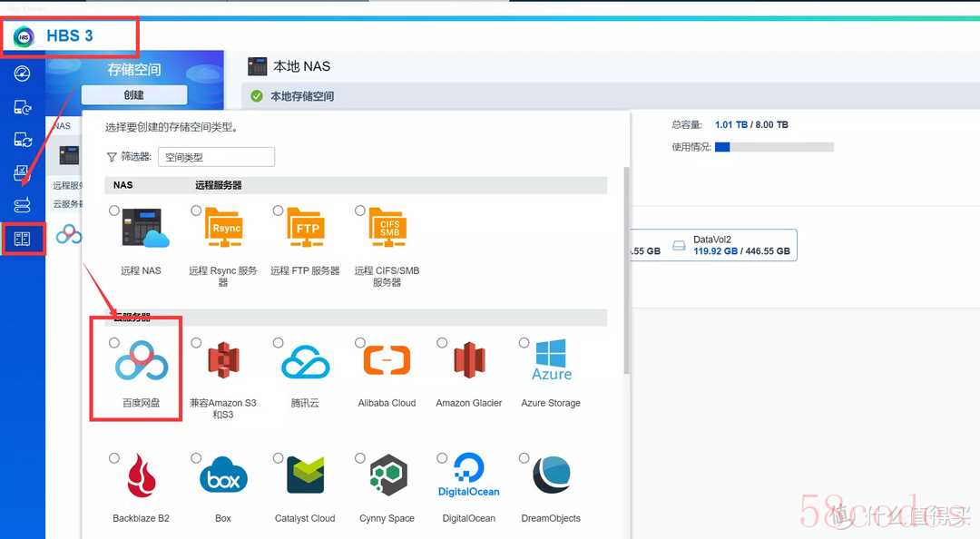
Task: Click the DigitalOcean logo icon
Action: click(x=469, y=475)
